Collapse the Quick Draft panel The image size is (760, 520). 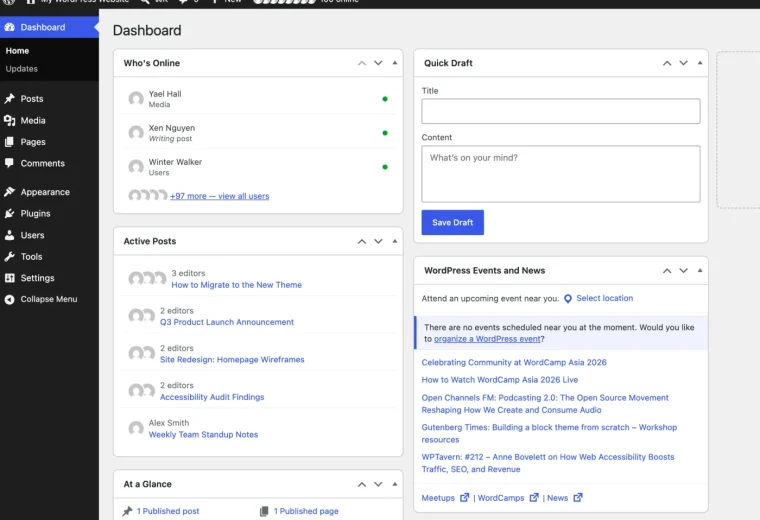click(700, 63)
